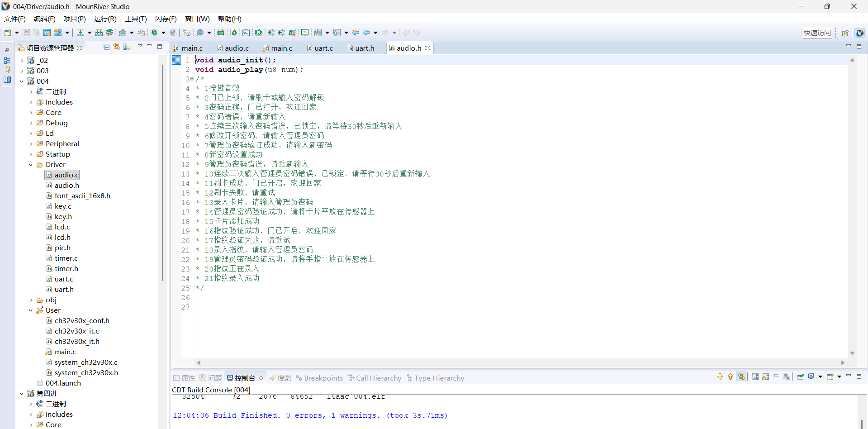868x429 pixels.
Task: Open the 运行(R) menu
Action: click(105, 19)
